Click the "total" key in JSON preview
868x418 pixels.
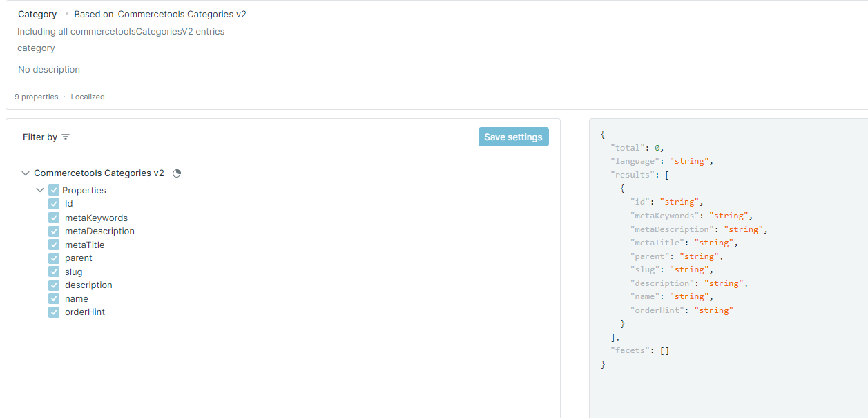pyautogui.click(x=628, y=148)
